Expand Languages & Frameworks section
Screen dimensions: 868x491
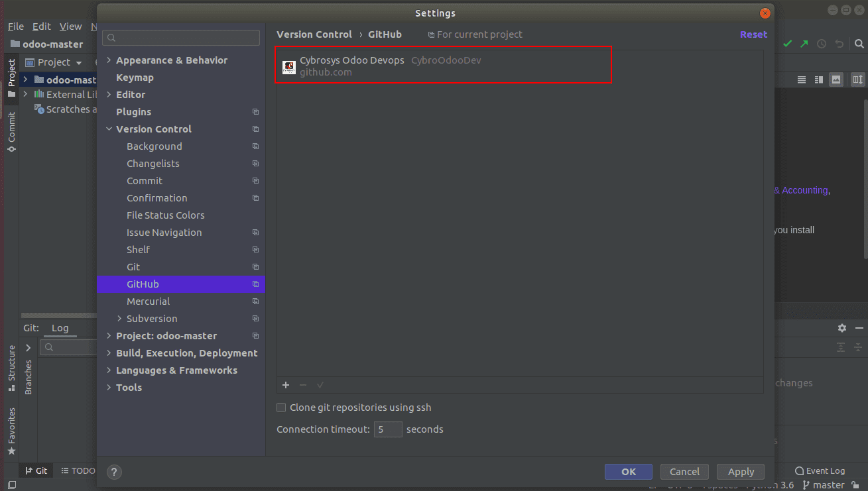click(109, 370)
